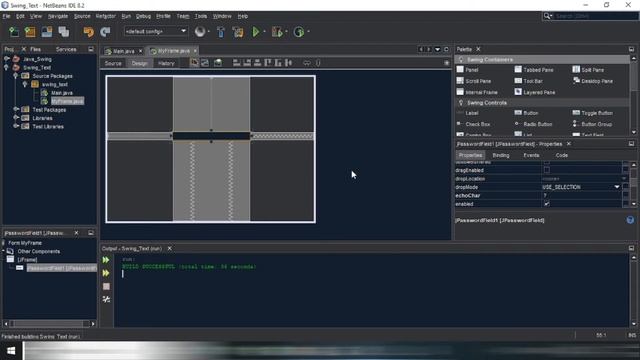Open the dropMode USE_SELECTION dropdown
The width and height of the screenshot is (640, 360).
(617, 187)
